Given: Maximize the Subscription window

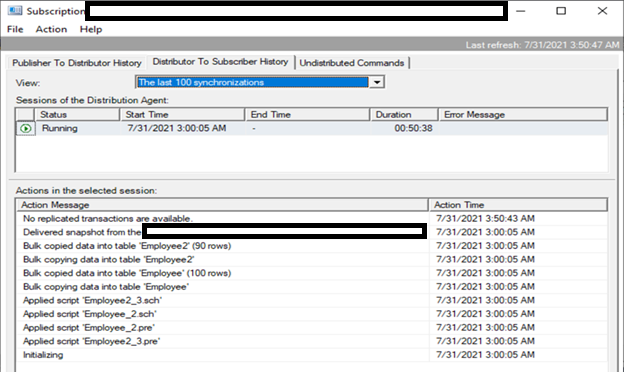Looking at the screenshot, I should click(561, 11).
